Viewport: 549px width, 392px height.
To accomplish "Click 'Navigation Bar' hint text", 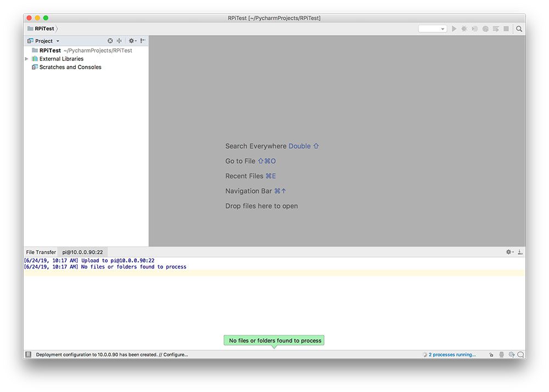I will [249, 191].
